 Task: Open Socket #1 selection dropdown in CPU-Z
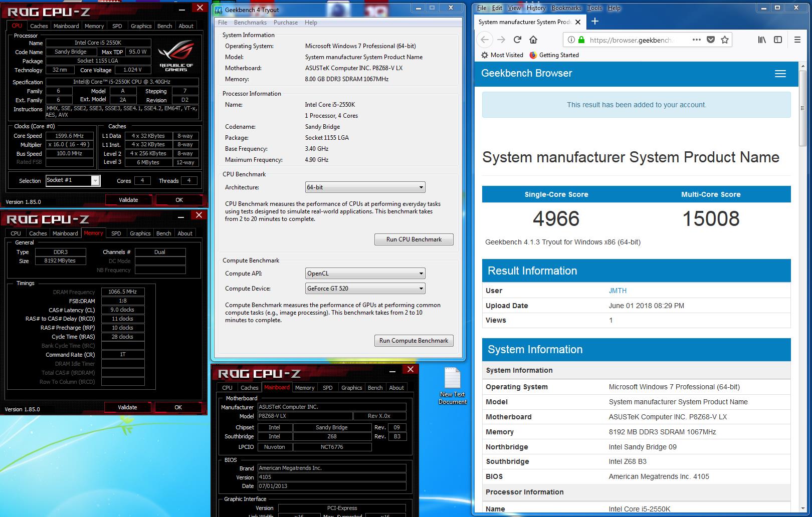coord(73,181)
